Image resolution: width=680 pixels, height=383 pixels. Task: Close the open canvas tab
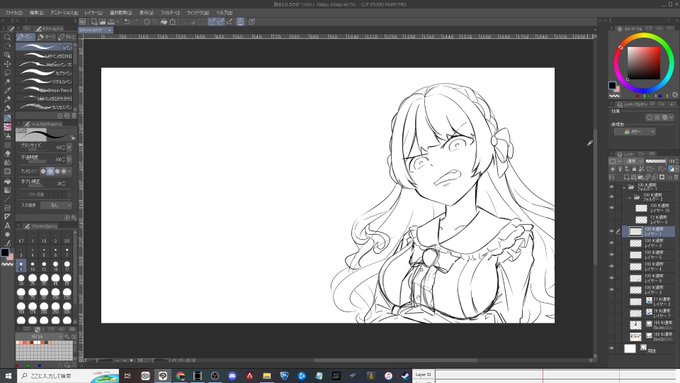110,30
